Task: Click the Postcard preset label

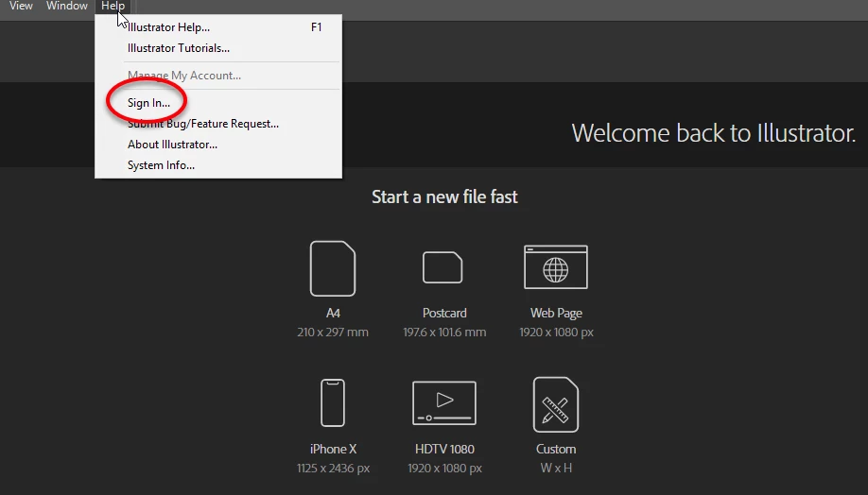Action: click(x=444, y=313)
